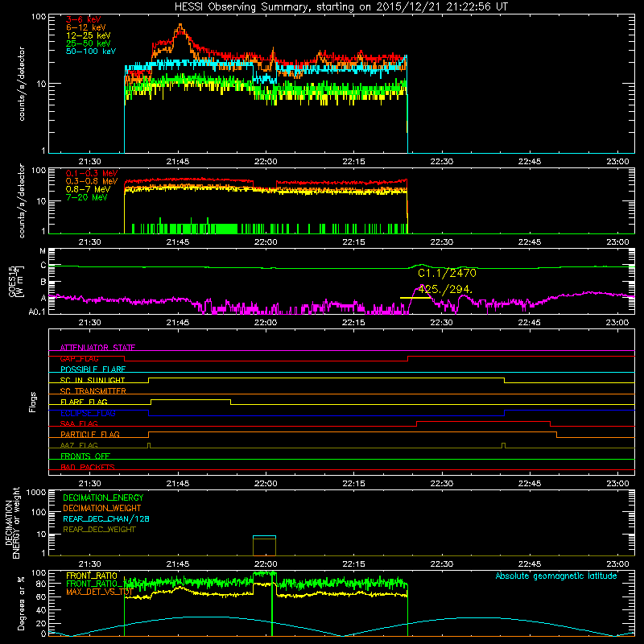Click the SAA_FLAG raised segment
Image resolution: width=644 pixels, height=644 pixels.
coord(484,421)
